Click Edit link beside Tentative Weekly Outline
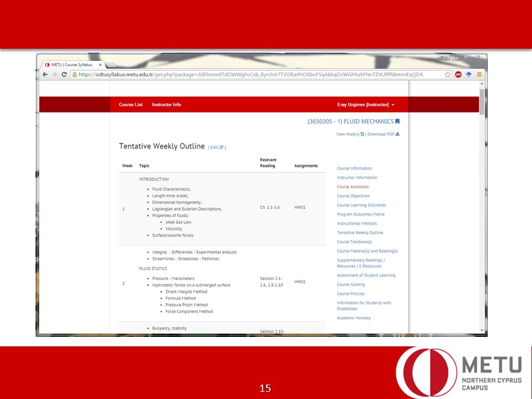Viewport: 532px width, 399px height. point(217,147)
